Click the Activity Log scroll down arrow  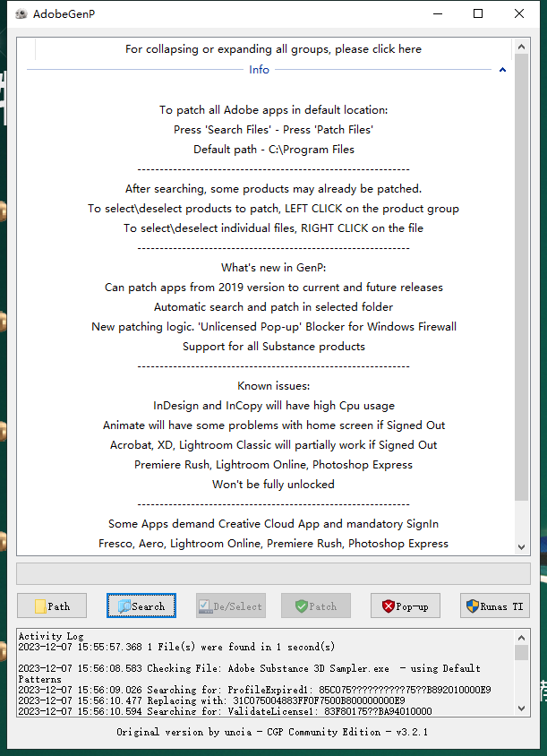[x=521, y=709]
